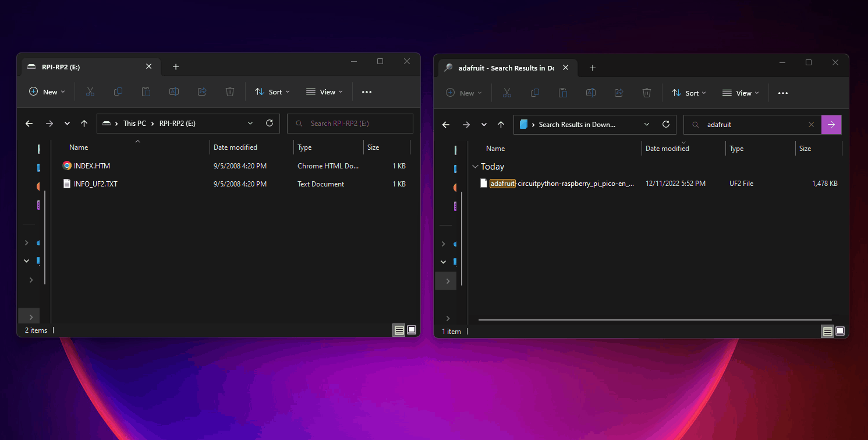Click Copy icon in RPI-RP2 window toolbar
Image resolution: width=868 pixels, height=440 pixels.
point(118,91)
